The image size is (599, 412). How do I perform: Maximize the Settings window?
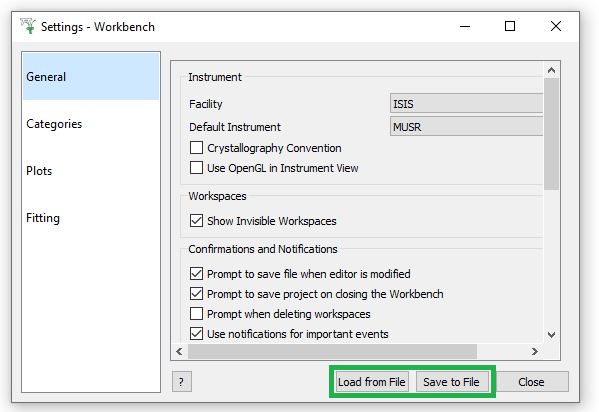click(x=510, y=26)
